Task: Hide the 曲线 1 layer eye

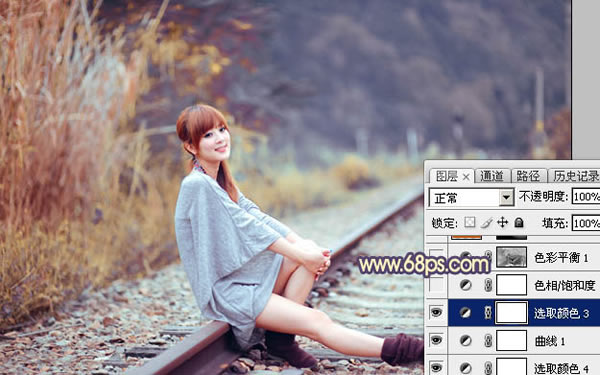Action: pos(436,340)
